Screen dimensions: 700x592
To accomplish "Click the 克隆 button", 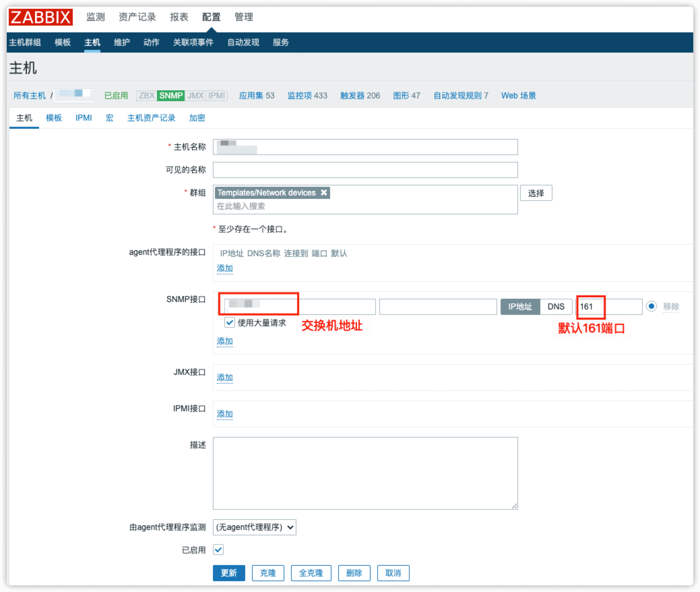I will click(268, 573).
